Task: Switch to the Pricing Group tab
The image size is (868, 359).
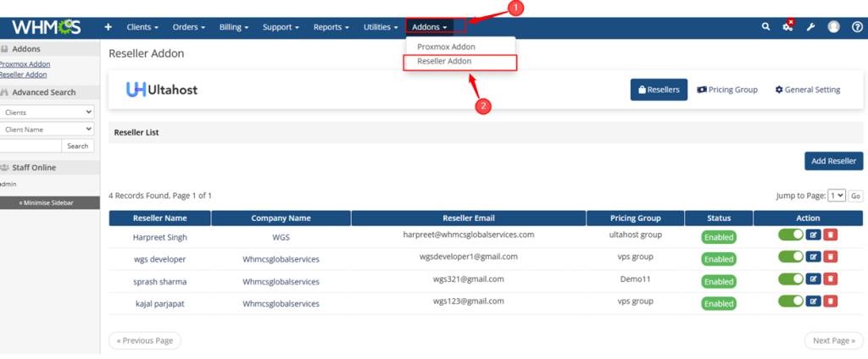Action: coord(726,90)
